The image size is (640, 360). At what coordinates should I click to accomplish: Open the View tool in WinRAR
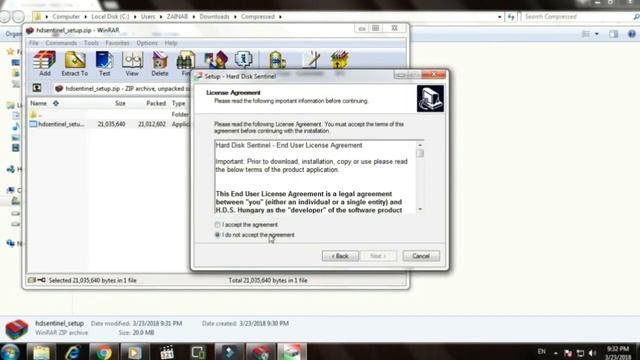coord(132,63)
